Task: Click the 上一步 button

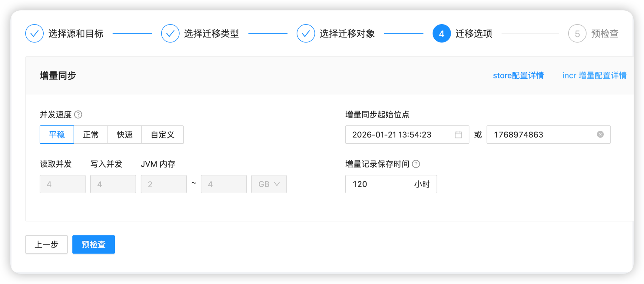Action: point(47,245)
